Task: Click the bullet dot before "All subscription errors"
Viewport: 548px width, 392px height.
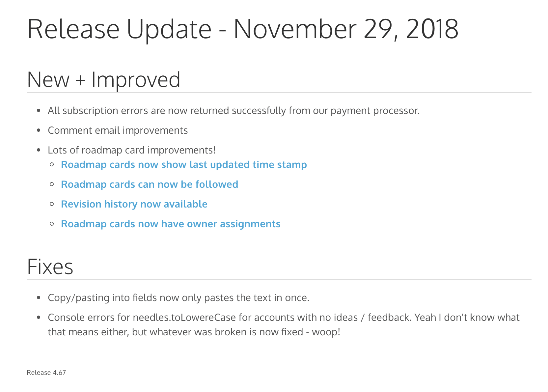Action: point(39,111)
